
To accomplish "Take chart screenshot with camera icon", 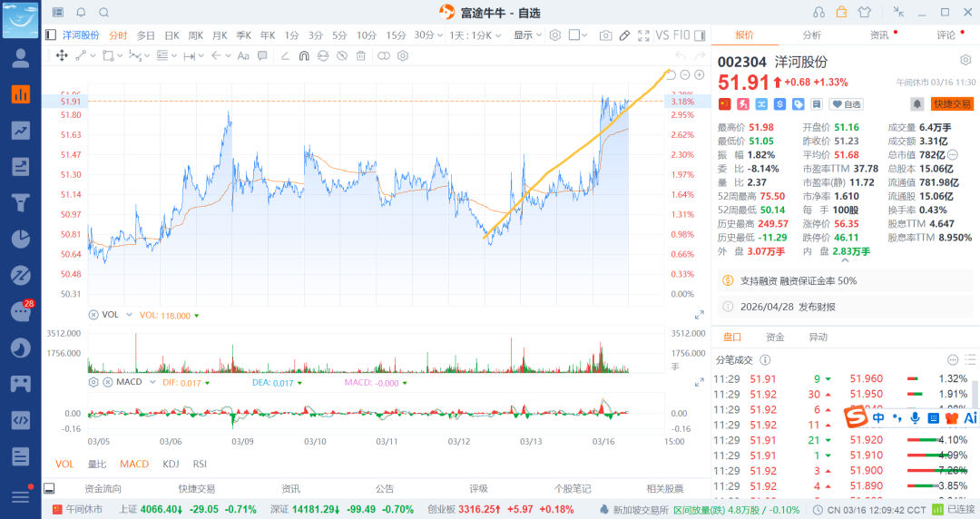I will (x=605, y=35).
